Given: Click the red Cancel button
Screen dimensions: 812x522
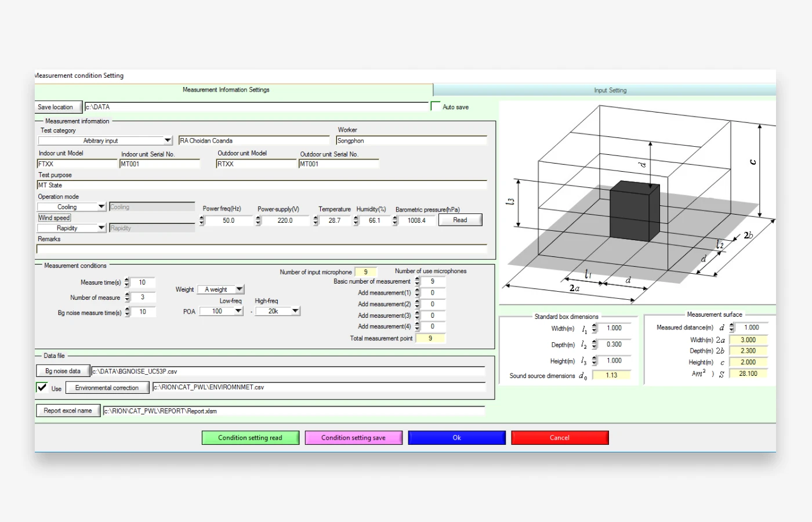Looking at the screenshot, I should click(x=560, y=438).
